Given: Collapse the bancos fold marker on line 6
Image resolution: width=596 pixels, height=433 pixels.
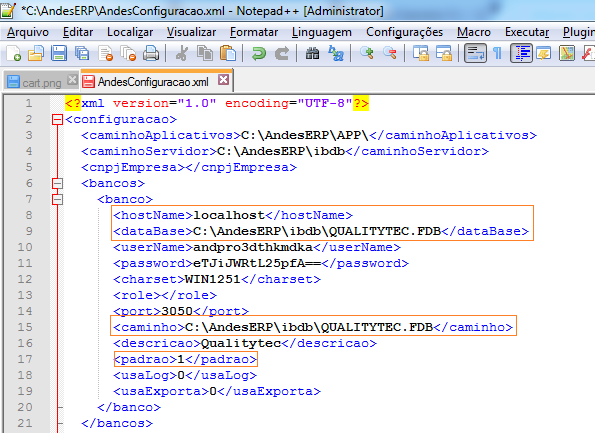Looking at the screenshot, I should coord(57,184).
